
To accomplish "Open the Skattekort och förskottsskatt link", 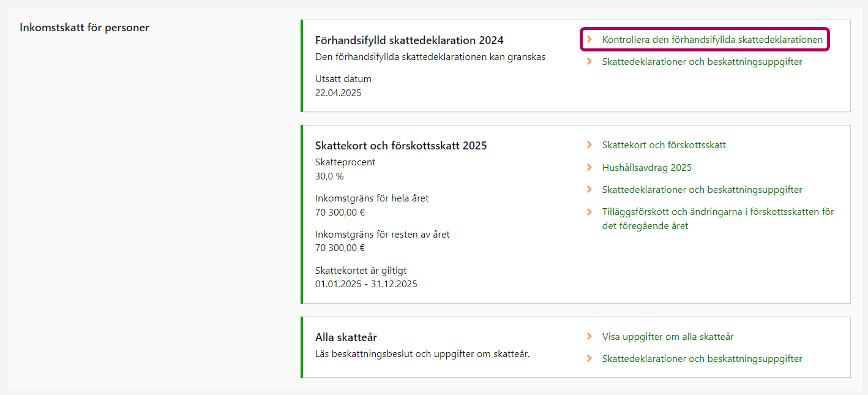I will [664, 145].
